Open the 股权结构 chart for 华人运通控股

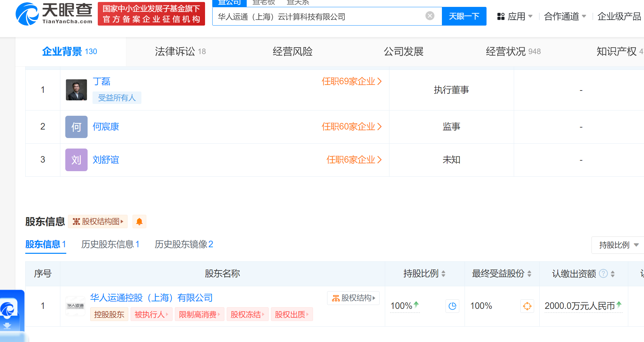(x=353, y=298)
